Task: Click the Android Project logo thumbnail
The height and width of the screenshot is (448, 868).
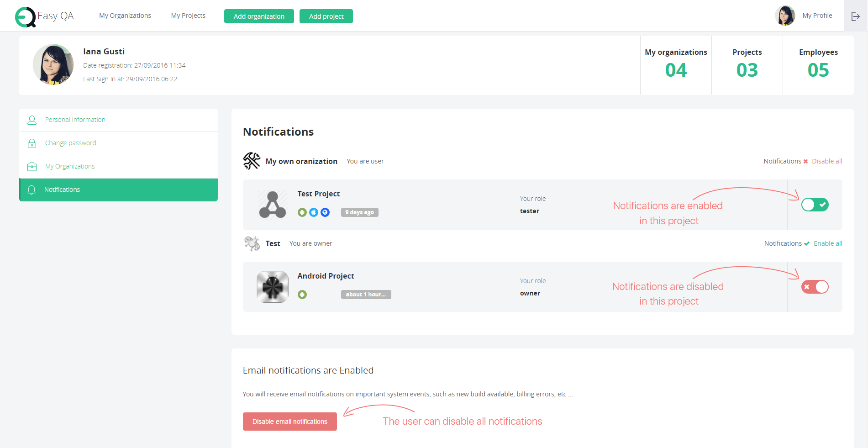Action: coord(273,287)
